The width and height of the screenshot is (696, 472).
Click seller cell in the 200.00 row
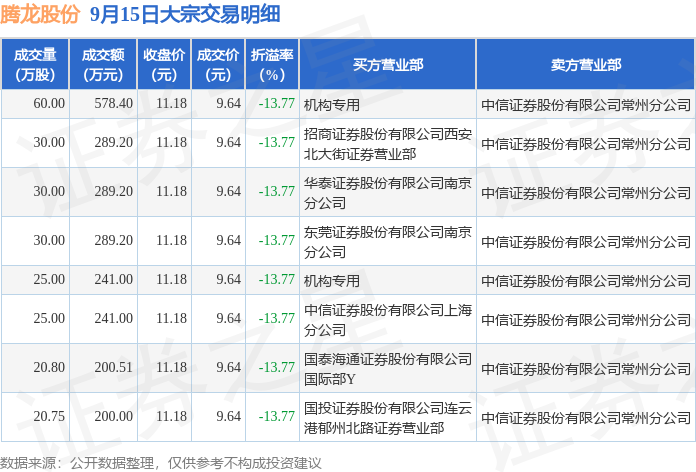[586, 417]
